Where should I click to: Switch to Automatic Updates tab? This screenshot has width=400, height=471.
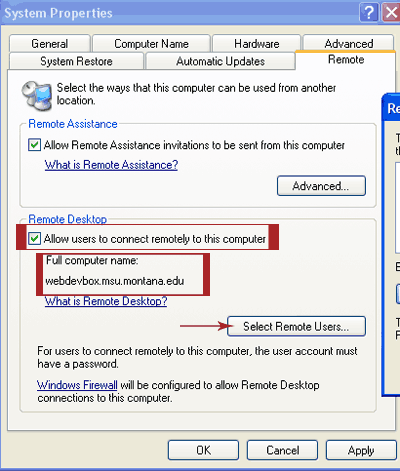pos(220,61)
